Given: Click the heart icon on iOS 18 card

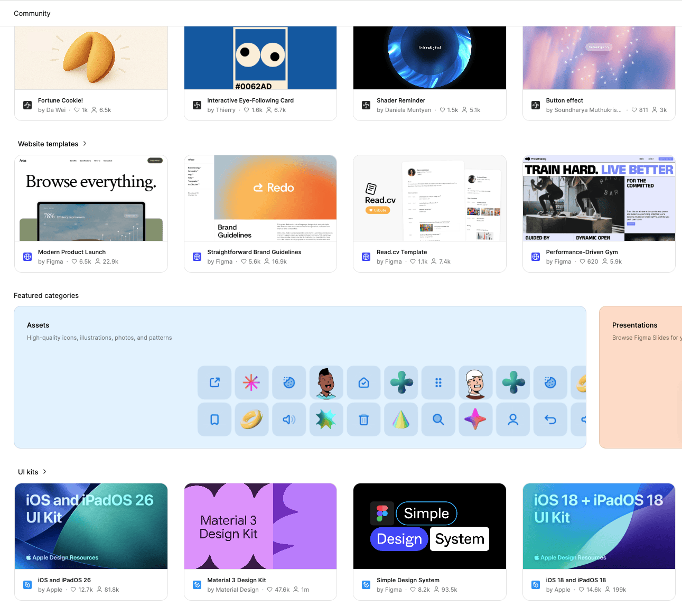Looking at the screenshot, I should tap(582, 590).
